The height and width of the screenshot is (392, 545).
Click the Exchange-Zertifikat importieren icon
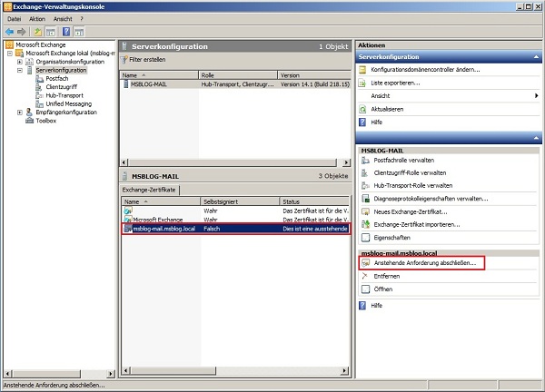pyautogui.click(x=365, y=225)
